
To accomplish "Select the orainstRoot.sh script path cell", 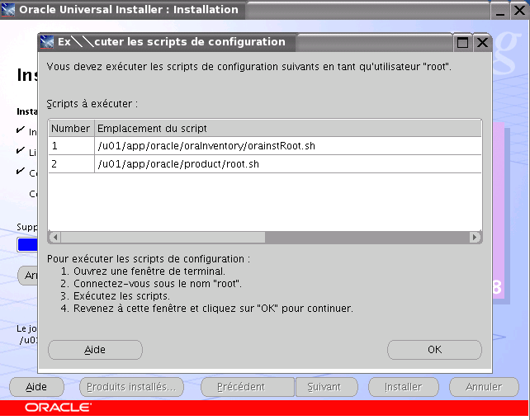I will click(288, 146).
